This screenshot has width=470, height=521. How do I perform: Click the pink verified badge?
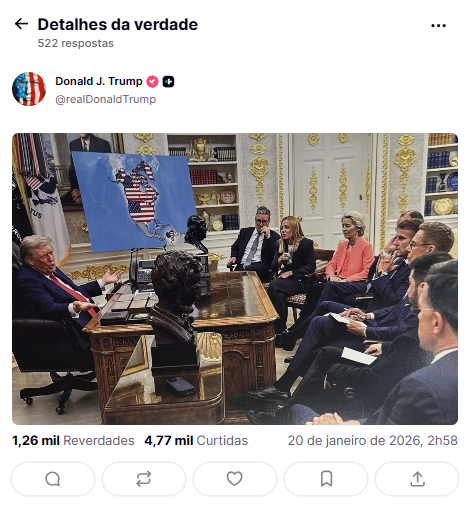(152, 81)
